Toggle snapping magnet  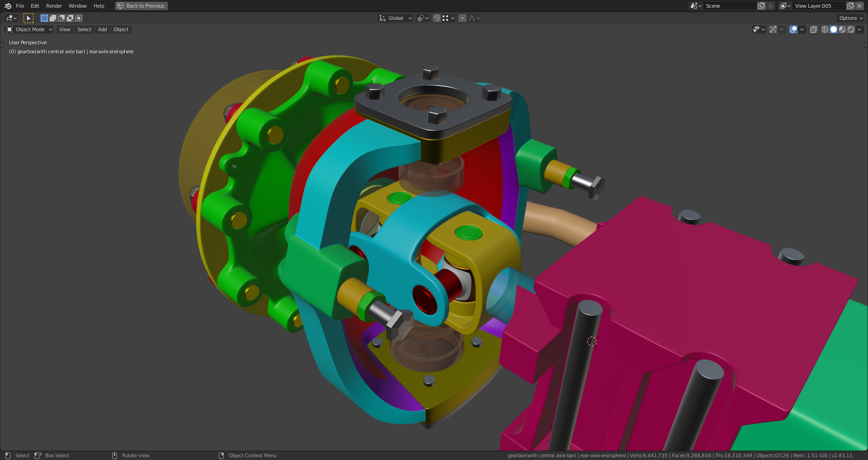pyautogui.click(x=437, y=18)
